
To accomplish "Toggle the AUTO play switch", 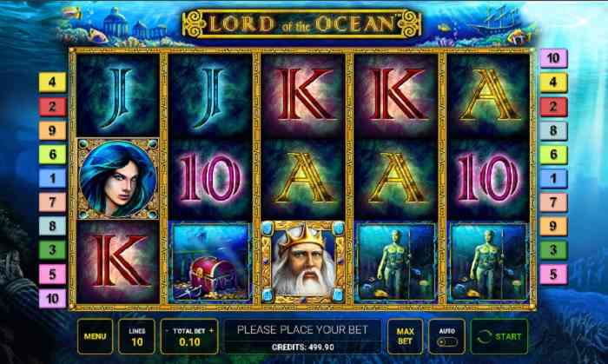I will pos(446,342).
